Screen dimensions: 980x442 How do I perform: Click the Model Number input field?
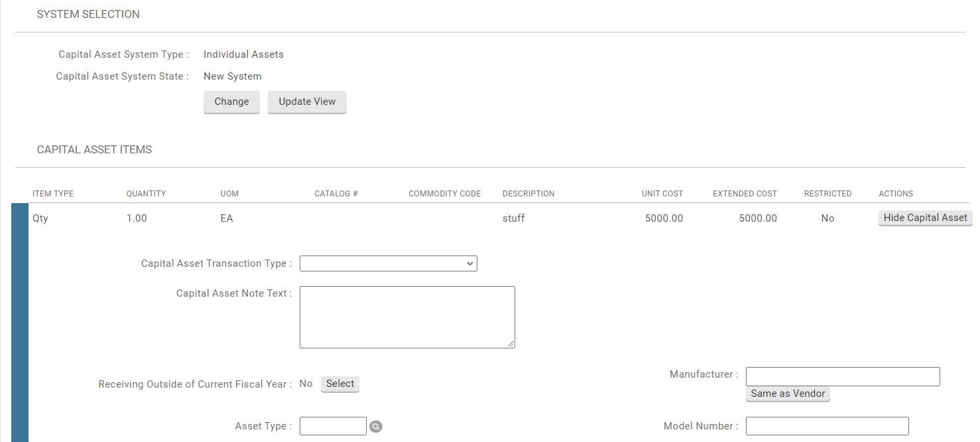coord(827,426)
